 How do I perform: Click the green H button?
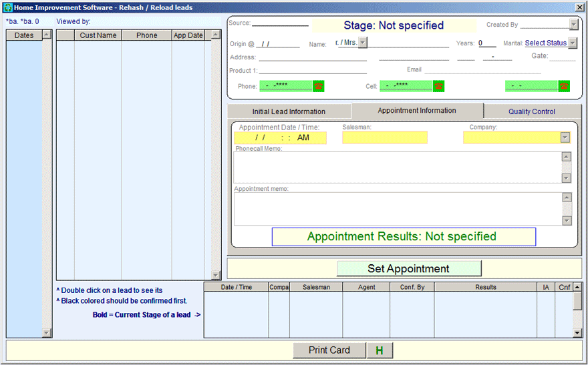pos(380,350)
